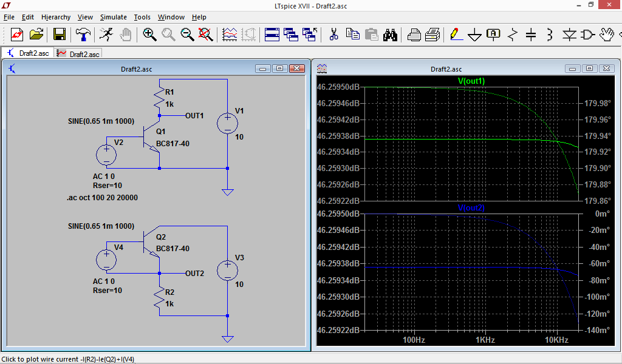Click the V(out1) trace label
Image resolution: width=622 pixels, height=364 pixels.
click(x=471, y=81)
